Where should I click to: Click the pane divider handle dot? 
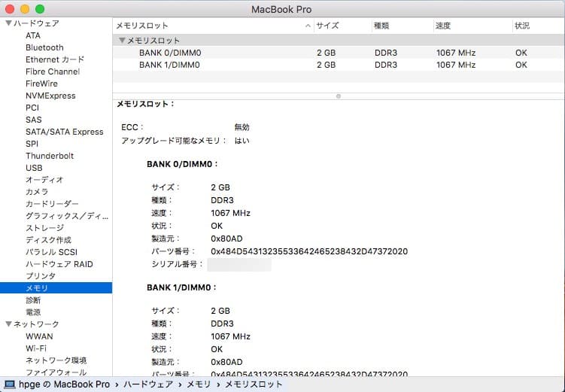tap(339, 96)
